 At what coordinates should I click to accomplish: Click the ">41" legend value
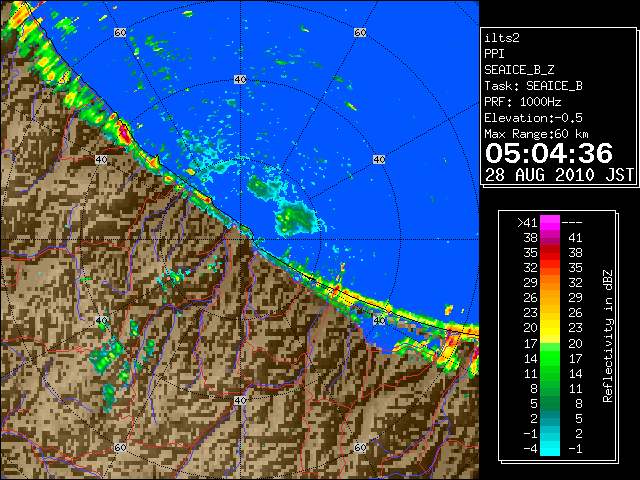point(527,223)
